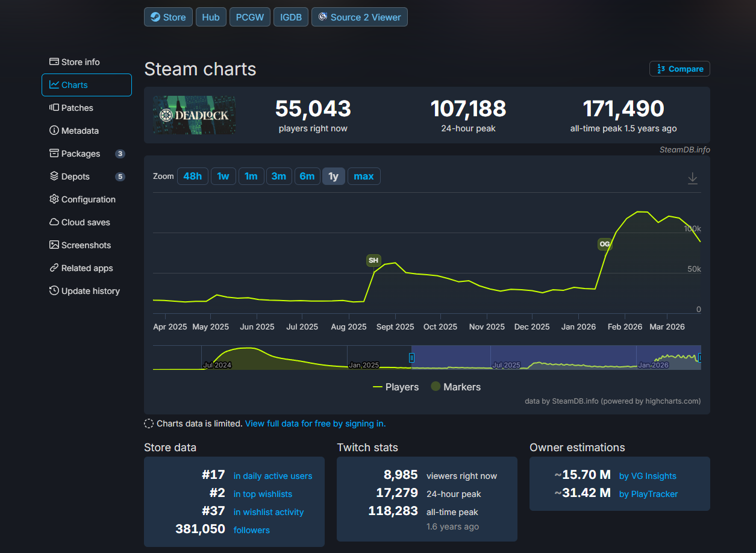Screen dimensions: 756x553
Task: Grab the right navigator range handle
Action: point(699,357)
